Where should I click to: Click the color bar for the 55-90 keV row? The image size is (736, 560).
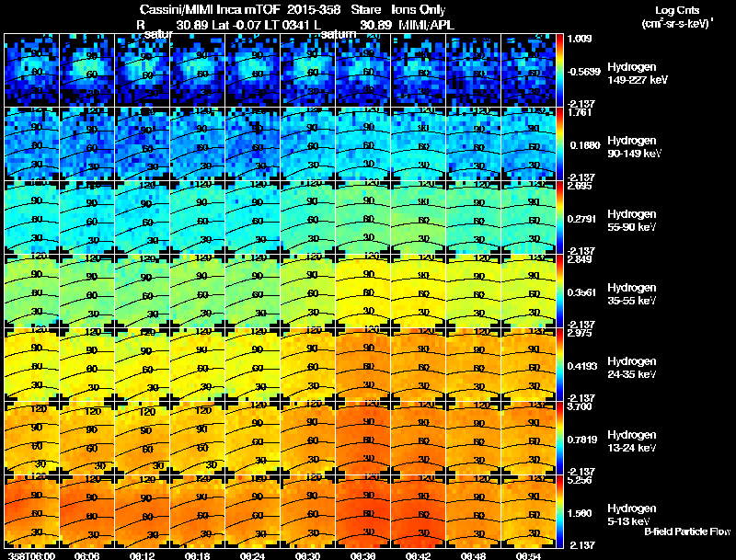pyautogui.click(x=559, y=218)
